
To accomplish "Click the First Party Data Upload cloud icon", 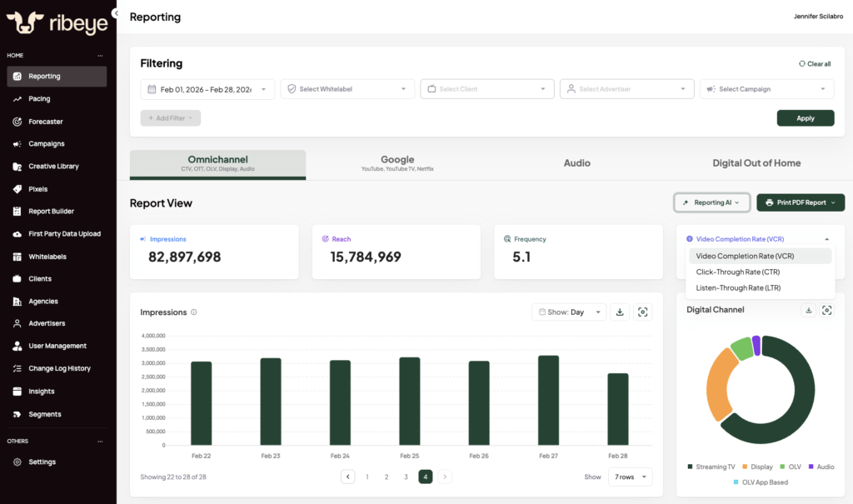I will tap(17, 234).
